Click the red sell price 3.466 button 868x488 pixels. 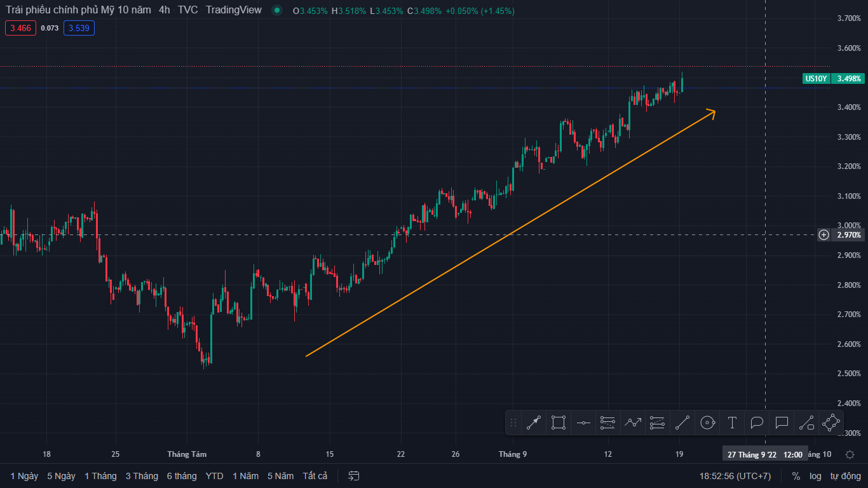[x=21, y=28]
